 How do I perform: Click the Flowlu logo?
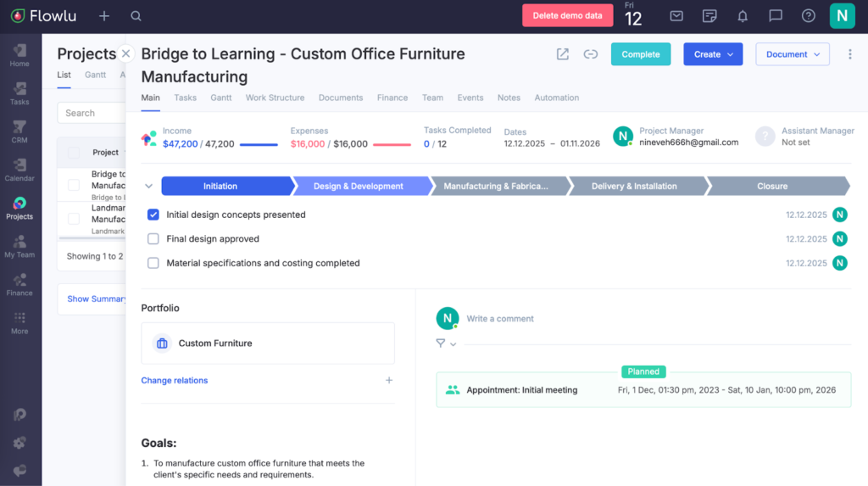pos(44,16)
